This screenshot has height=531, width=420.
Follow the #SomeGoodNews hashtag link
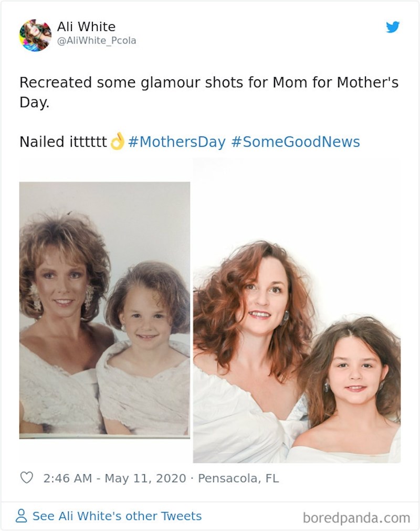(295, 142)
